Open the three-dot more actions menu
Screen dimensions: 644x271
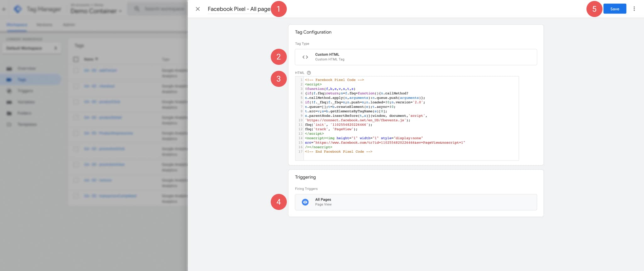click(634, 9)
